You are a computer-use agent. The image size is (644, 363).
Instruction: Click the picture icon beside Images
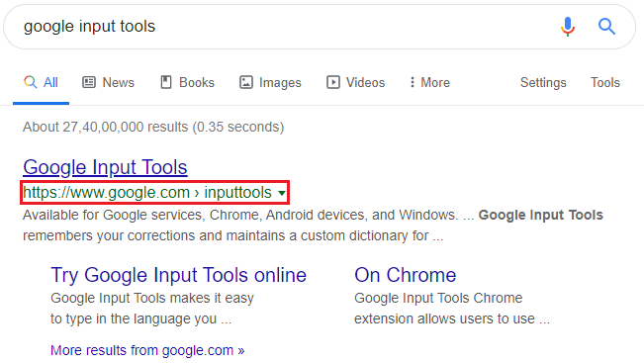[246, 82]
